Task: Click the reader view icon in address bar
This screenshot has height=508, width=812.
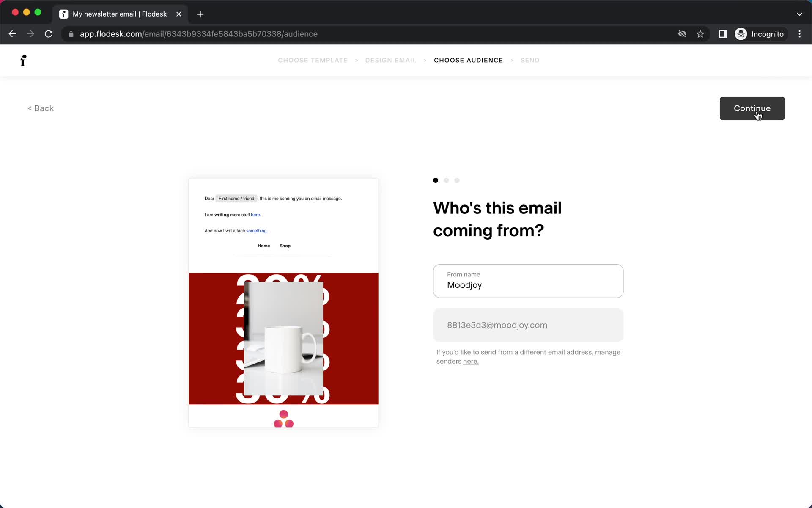Action: 723,34
